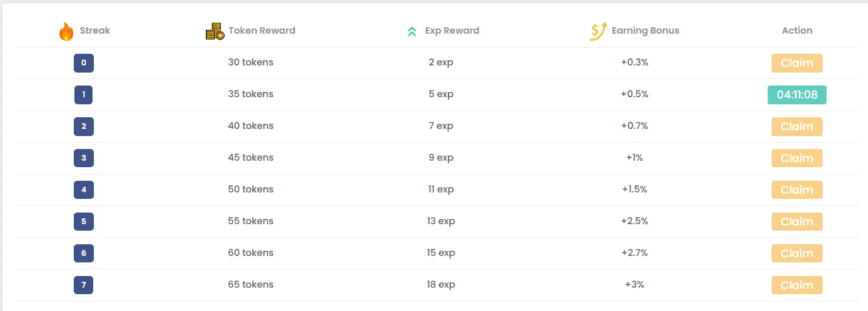Image resolution: width=868 pixels, height=311 pixels.
Task: Click the 04:11:08 countdown timer button
Action: (797, 95)
